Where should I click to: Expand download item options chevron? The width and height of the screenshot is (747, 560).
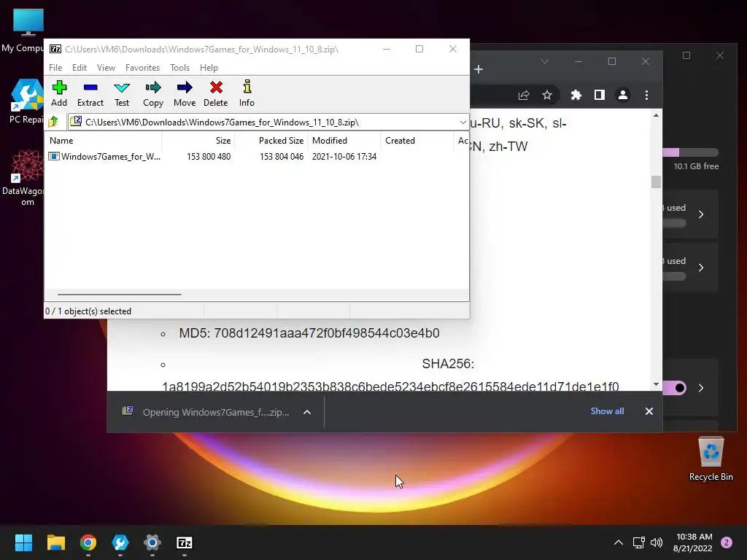pyautogui.click(x=307, y=413)
